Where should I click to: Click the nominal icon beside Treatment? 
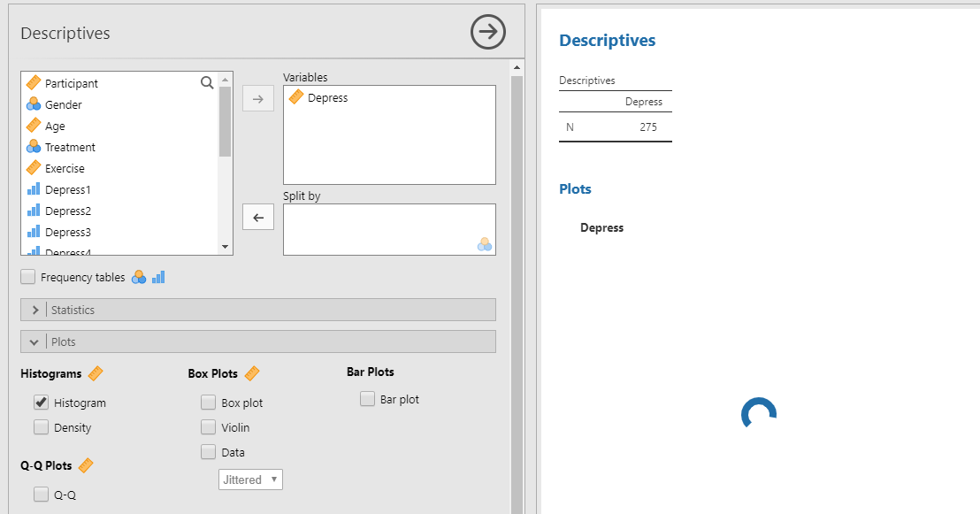(x=34, y=146)
